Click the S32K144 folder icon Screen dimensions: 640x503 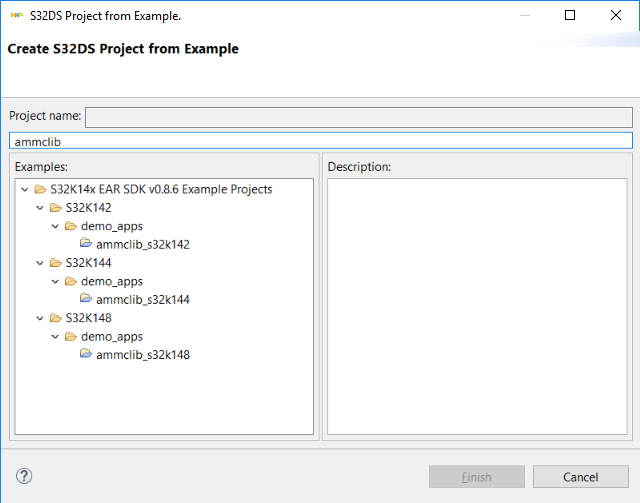coord(55,263)
